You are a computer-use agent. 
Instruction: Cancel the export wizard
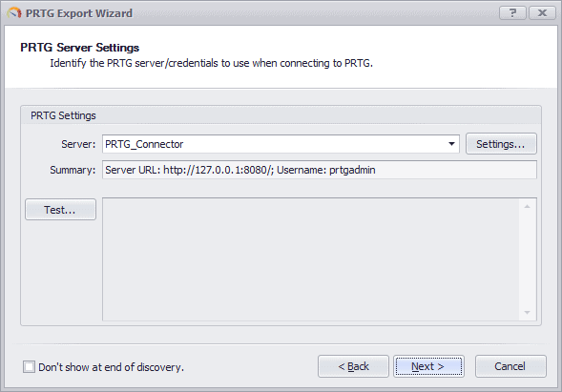coord(510,366)
